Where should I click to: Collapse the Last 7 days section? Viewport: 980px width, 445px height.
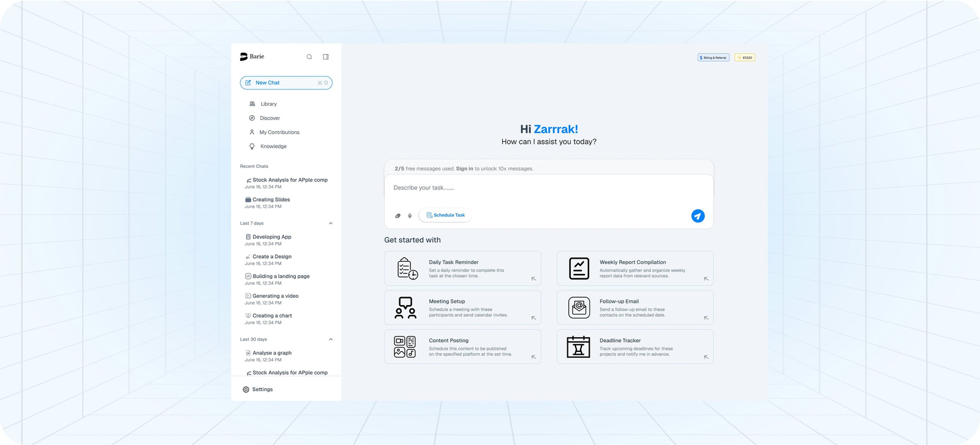pos(331,224)
